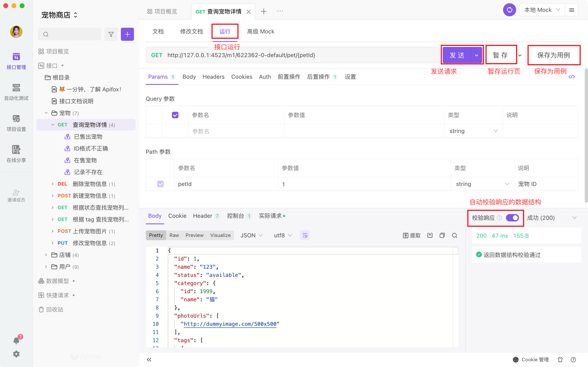Click the purple sync icon at top right
588x367 pixels.
coord(510,10)
